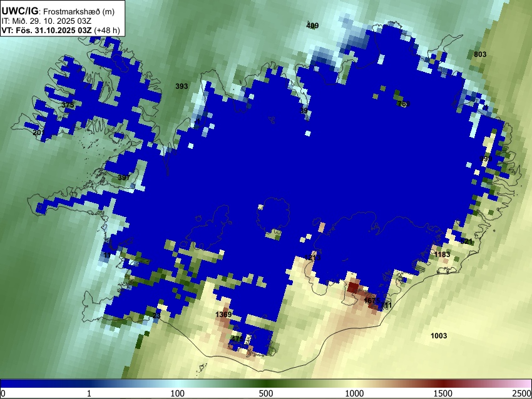
Task: Click the UWC/IG Frostmarkshæð title text
Action: point(58,11)
